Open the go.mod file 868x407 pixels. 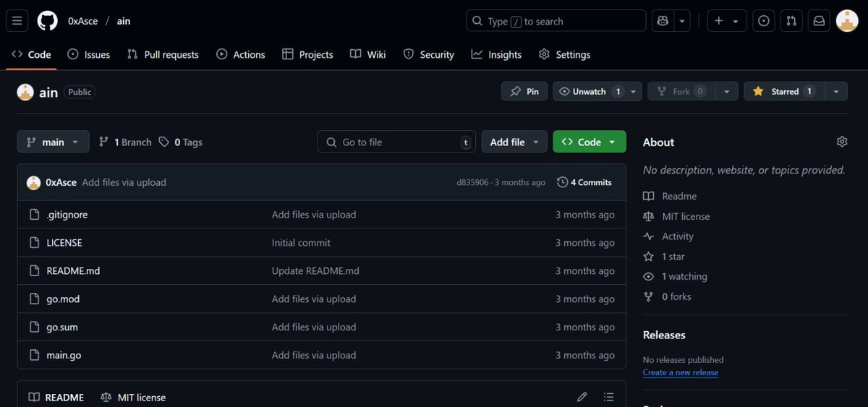click(63, 299)
